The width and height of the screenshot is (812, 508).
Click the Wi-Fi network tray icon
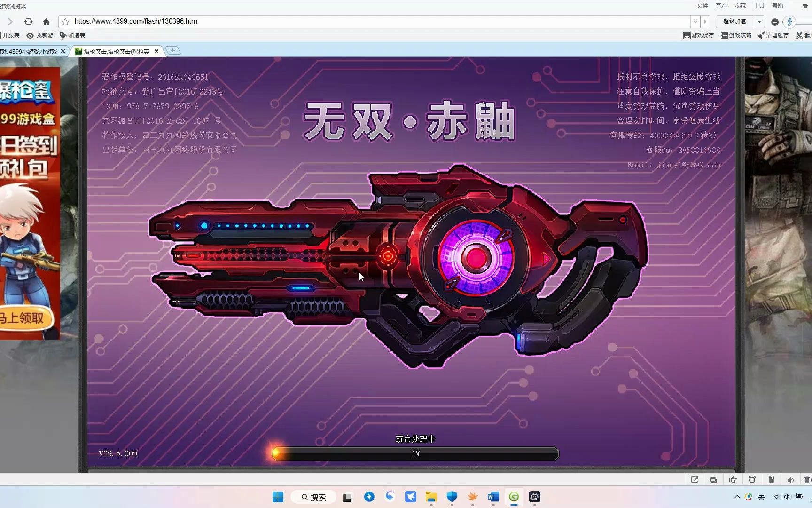[x=776, y=497]
